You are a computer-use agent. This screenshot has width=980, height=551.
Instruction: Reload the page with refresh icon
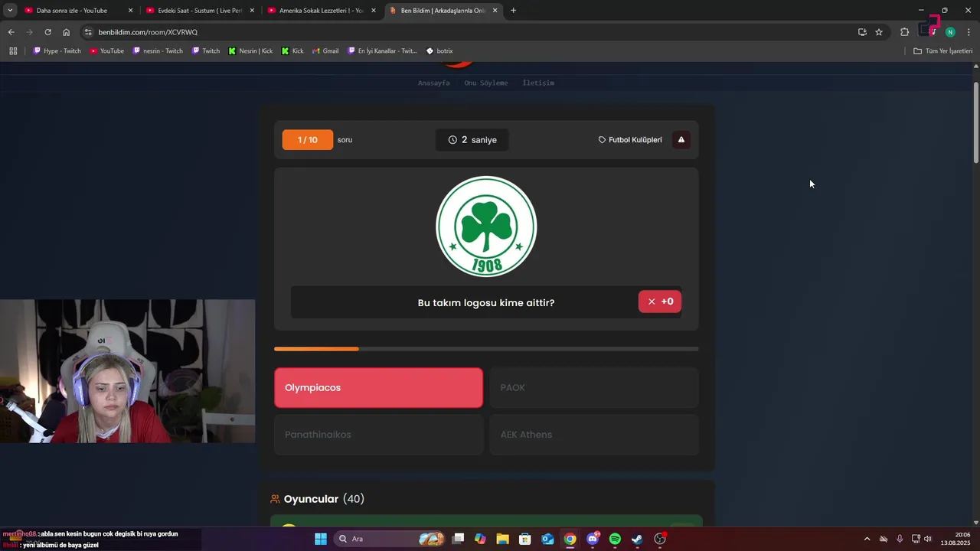(47, 32)
